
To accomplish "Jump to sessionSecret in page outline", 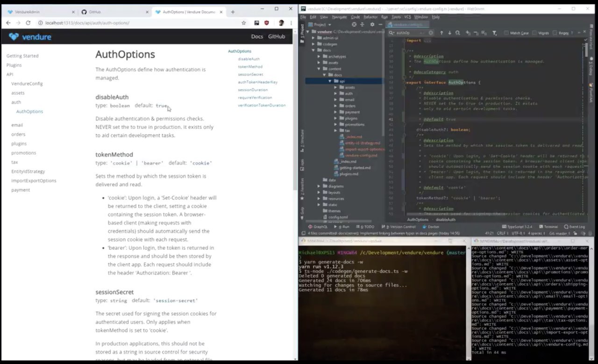I will (x=250, y=74).
